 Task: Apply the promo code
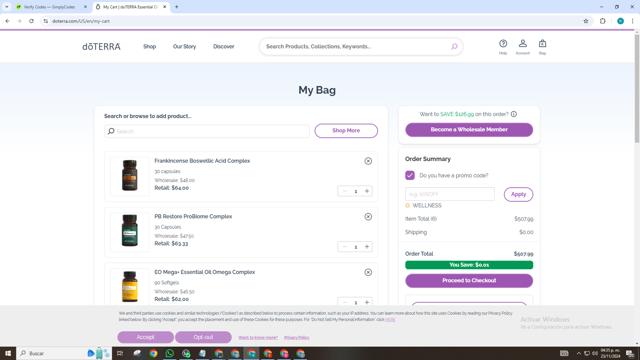518,194
